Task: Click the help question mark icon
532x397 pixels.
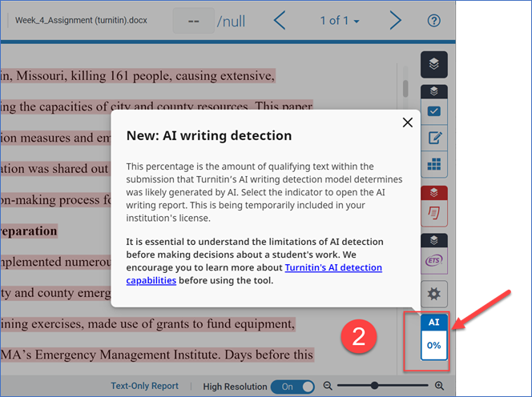Action: [x=433, y=21]
